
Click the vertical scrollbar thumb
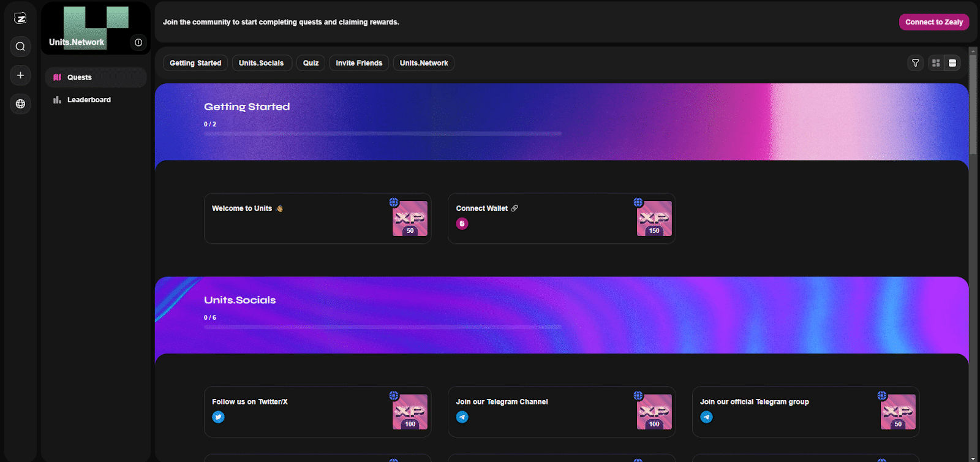click(973, 104)
